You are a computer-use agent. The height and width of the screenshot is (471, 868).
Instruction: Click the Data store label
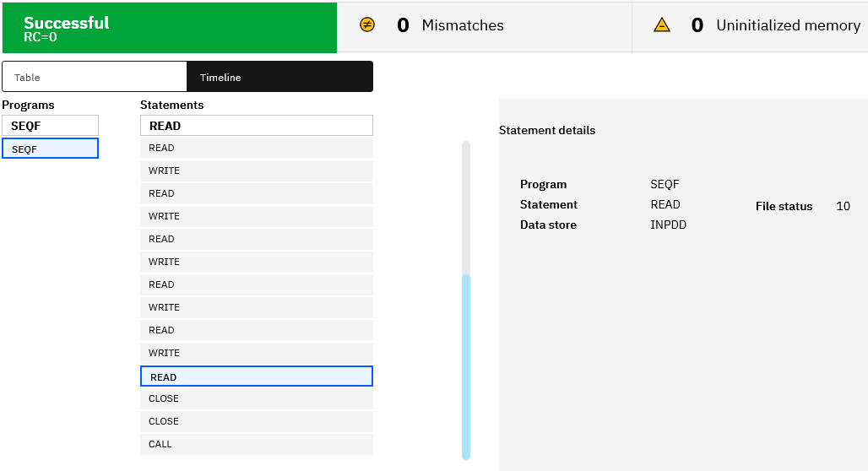point(548,225)
